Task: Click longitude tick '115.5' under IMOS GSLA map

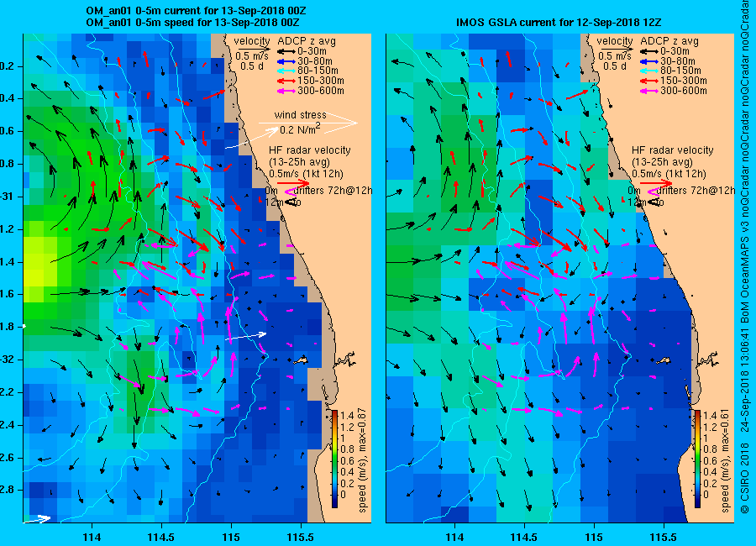Action: [x=664, y=537]
